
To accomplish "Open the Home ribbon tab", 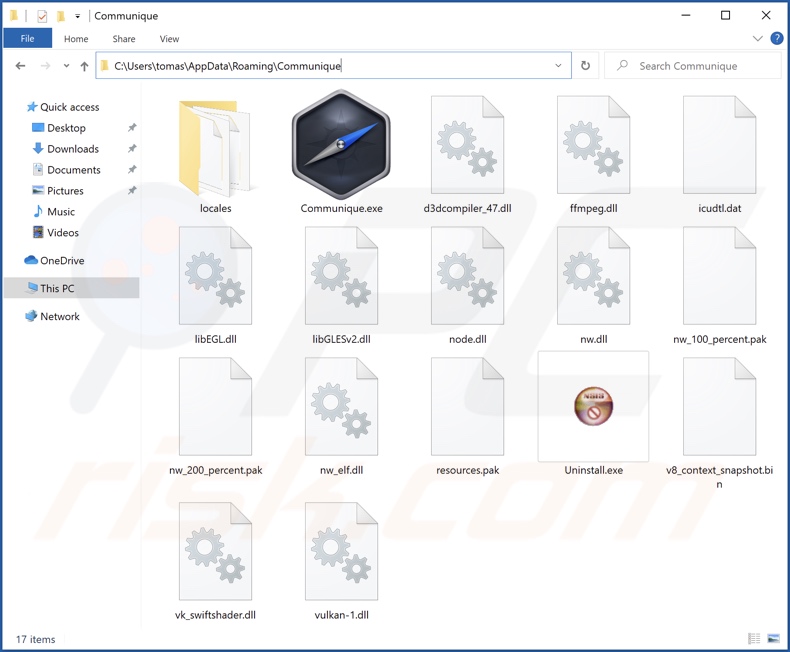I will point(76,39).
